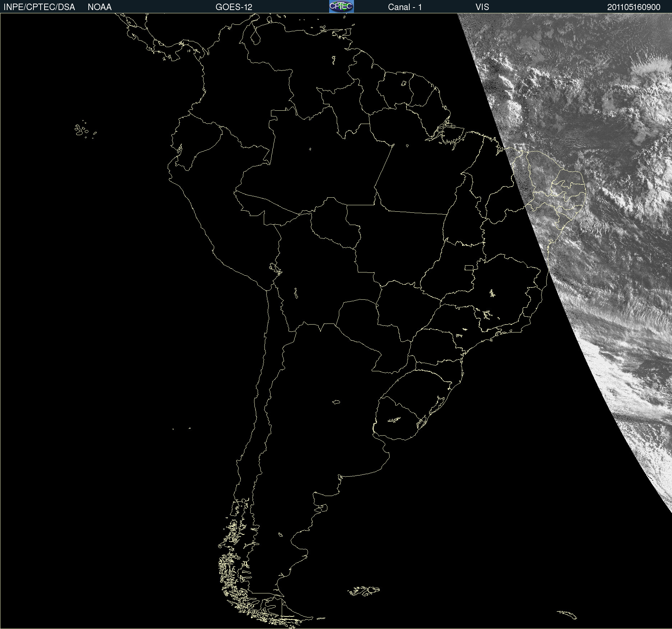The width and height of the screenshot is (672, 629).
Task: Click the GOES-12 satellite label
Action: coord(234,7)
